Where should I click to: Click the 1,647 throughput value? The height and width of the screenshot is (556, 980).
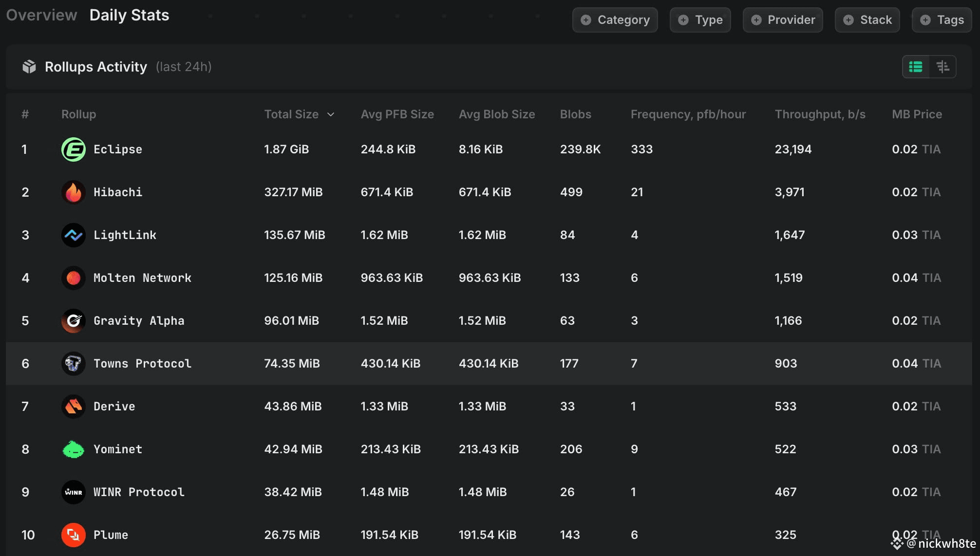[790, 235]
